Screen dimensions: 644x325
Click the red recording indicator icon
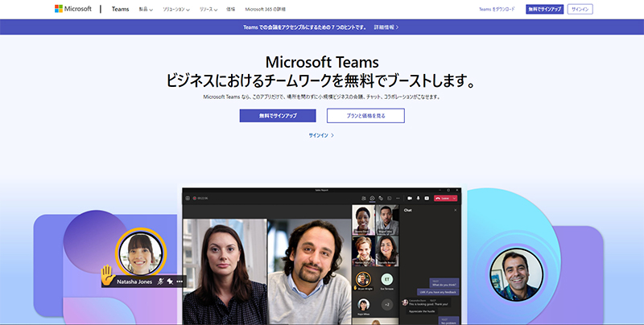pos(194,198)
